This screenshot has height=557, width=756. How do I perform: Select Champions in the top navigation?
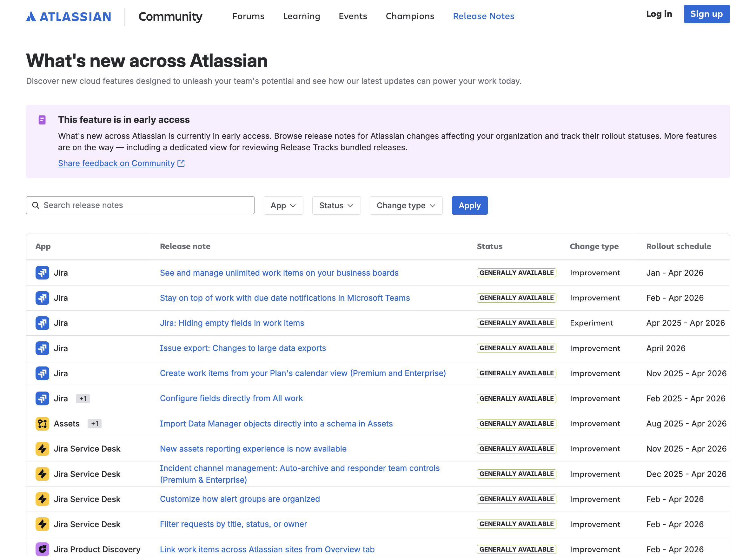point(410,16)
